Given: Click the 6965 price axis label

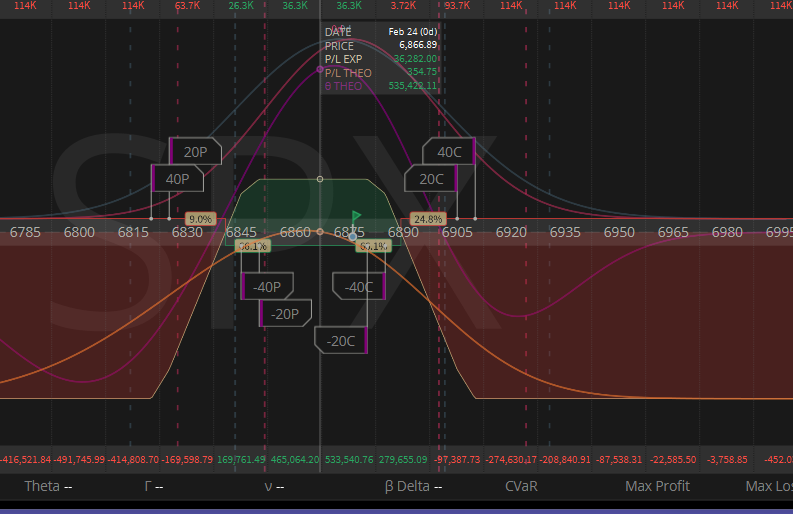Looking at the screenshot, I should point(673,232).
